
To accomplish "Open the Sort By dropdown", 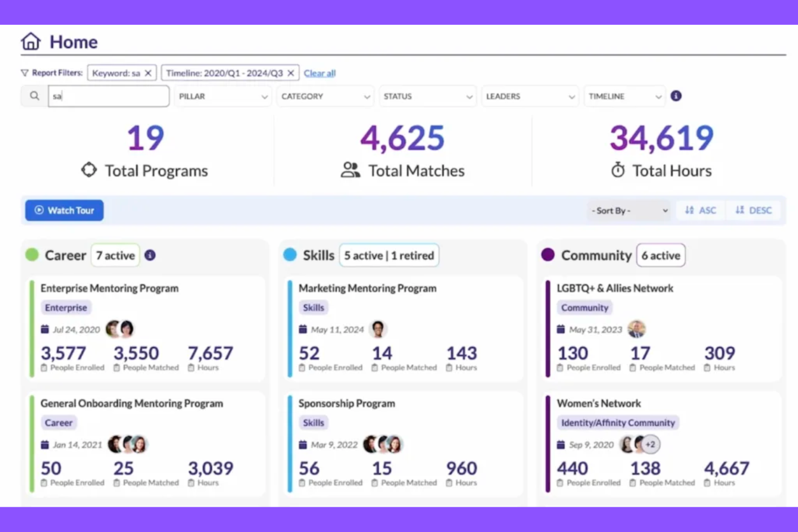I will click(628, 210).
